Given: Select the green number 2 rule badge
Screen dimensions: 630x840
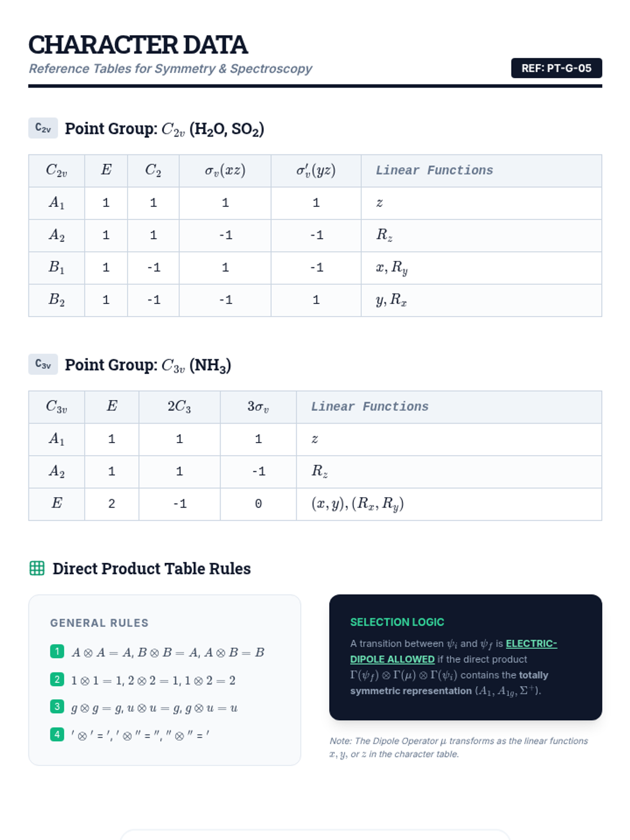Looking at the screenshot, I should pyautogui.click(x=57, y=679).
